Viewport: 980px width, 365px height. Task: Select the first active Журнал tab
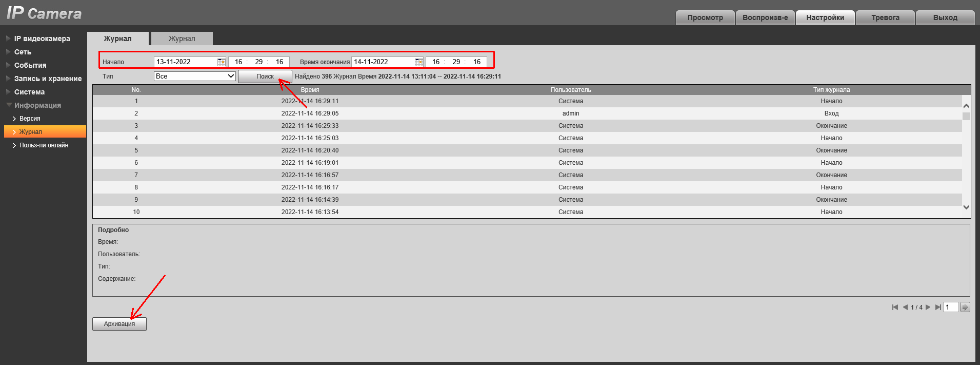(118, 39)
